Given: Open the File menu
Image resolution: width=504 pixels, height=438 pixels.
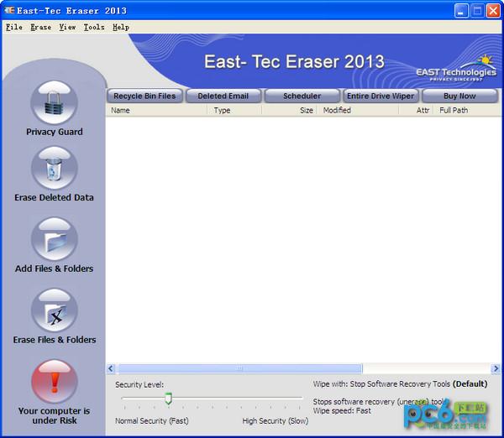Looking at the screenshot, I should tap(14, 27).
